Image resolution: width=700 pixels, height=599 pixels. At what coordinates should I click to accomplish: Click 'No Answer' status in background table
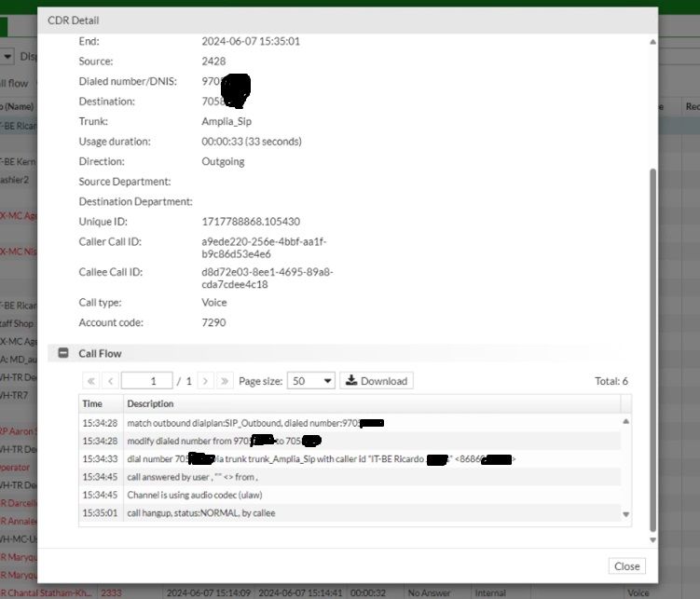click(x=429, y=592)
